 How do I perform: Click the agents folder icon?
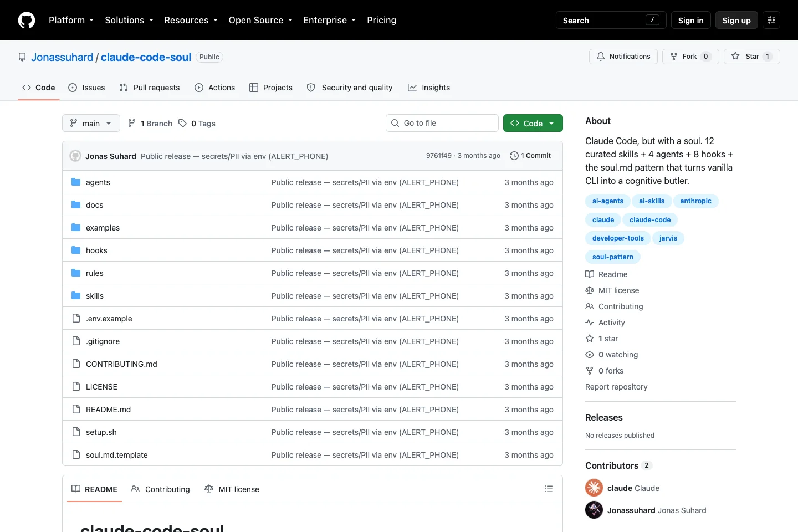pos(76,182)
